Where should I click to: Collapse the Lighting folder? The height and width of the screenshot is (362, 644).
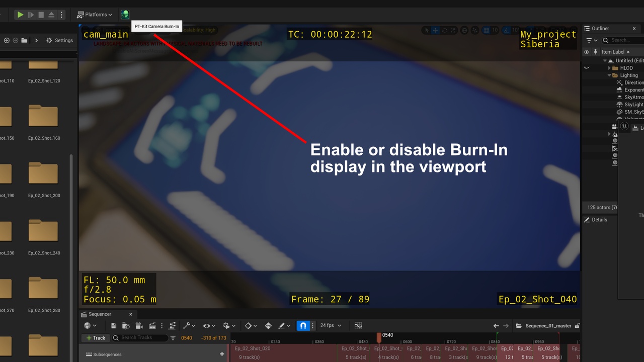tap(609, 75)
